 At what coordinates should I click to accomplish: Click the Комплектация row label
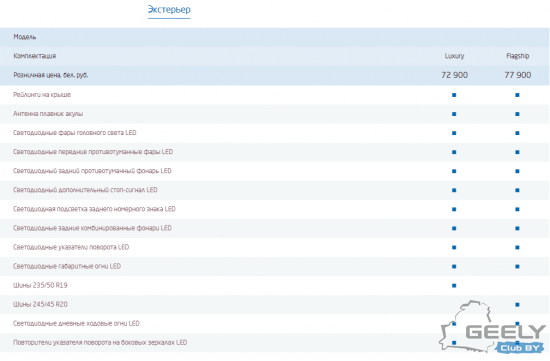(34, 56)
